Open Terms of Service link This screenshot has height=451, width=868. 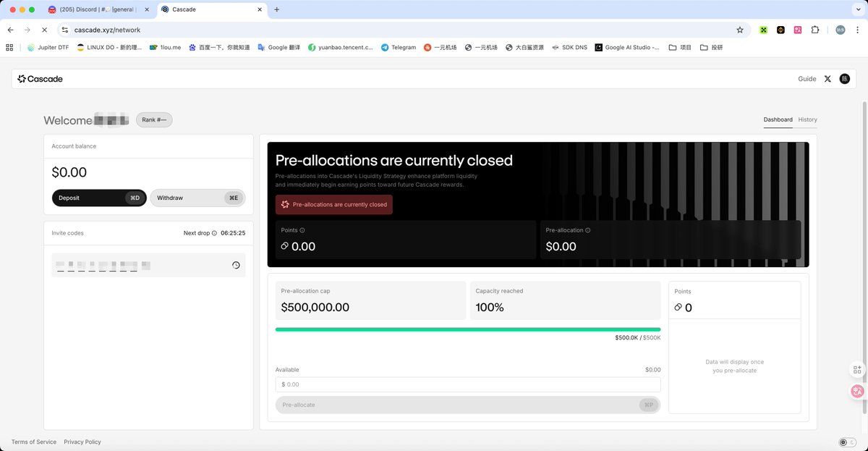point(34,442)
